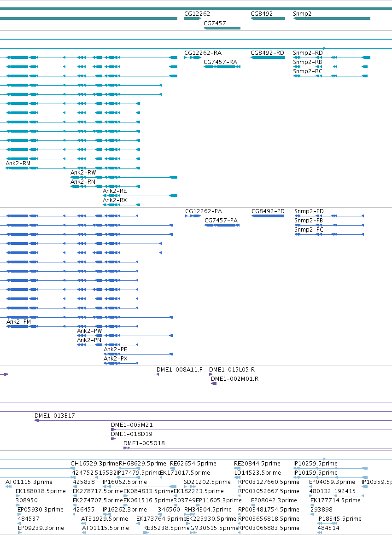Click the Ank2-RE transcript label
Image resolution: width=392 pixels, height=535 pixels.
point(115,191)
